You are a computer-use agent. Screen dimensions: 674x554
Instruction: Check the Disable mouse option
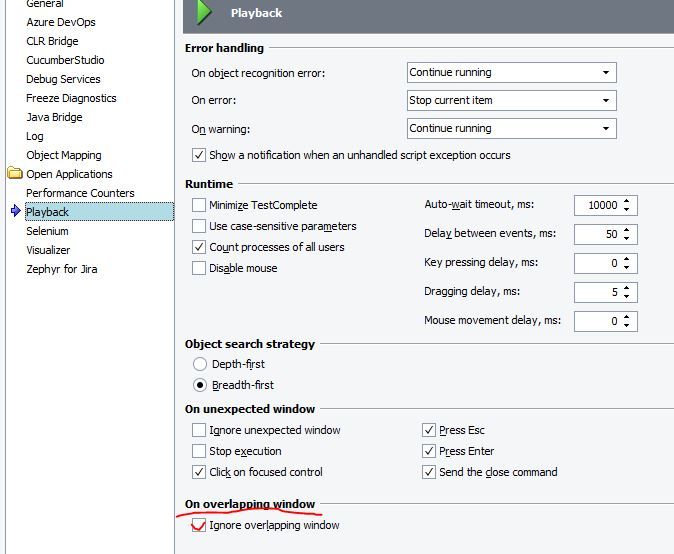(199, 268)
